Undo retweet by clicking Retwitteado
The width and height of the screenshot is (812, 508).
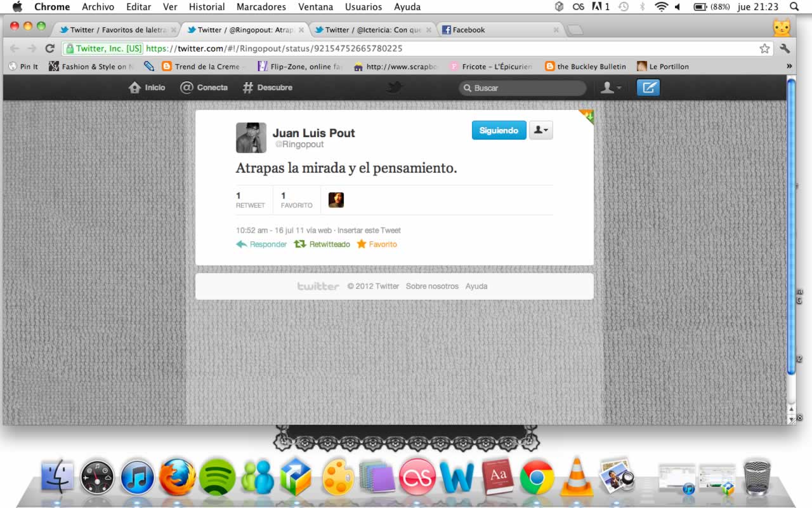point(322,244)
